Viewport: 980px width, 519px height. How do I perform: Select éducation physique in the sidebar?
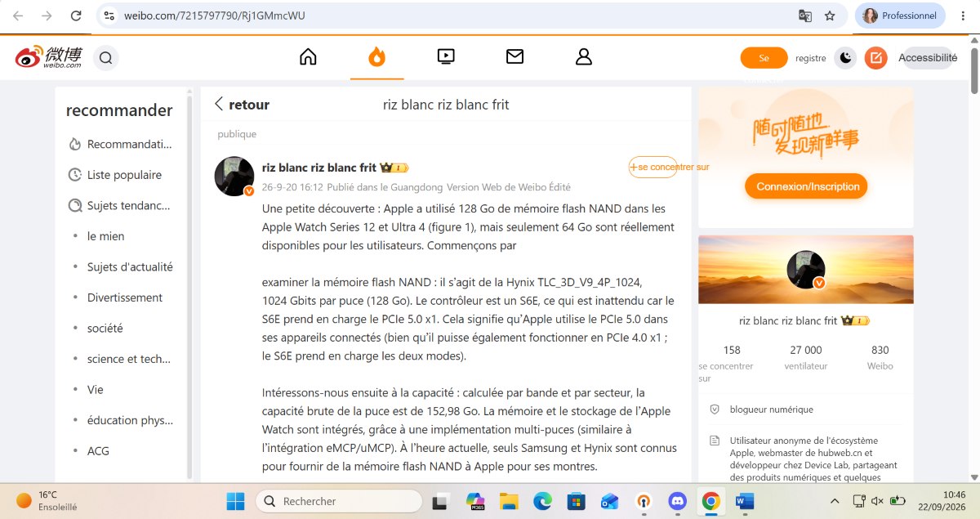tap(130, 420)
